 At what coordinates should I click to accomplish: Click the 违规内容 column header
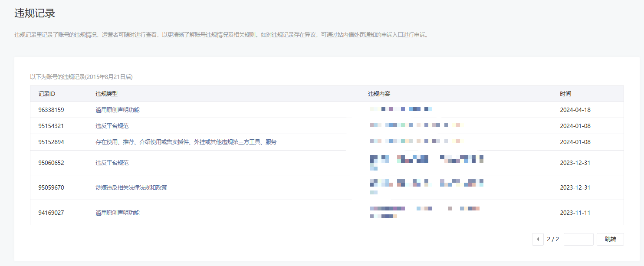(x=379, y=94)
